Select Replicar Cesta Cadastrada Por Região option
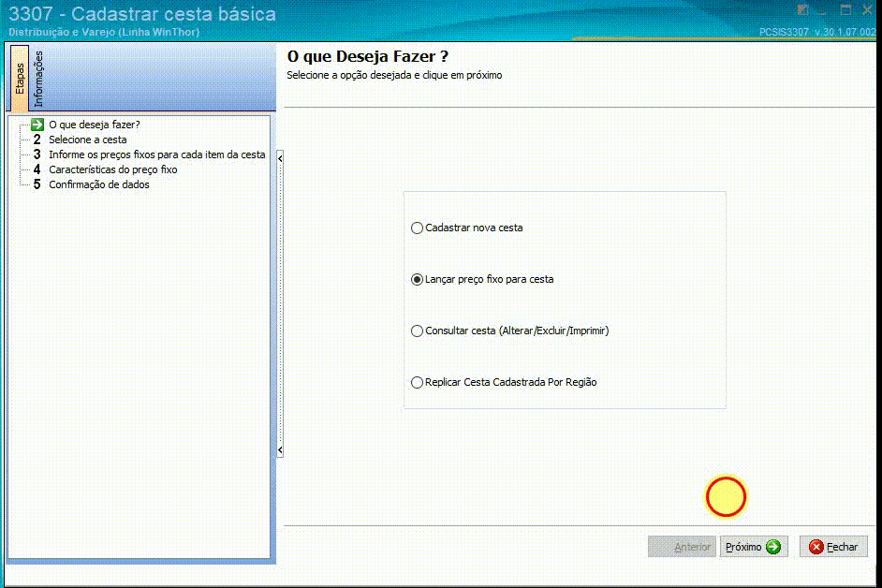The width and height of the screenshot is (882, 588). point(504,382)
